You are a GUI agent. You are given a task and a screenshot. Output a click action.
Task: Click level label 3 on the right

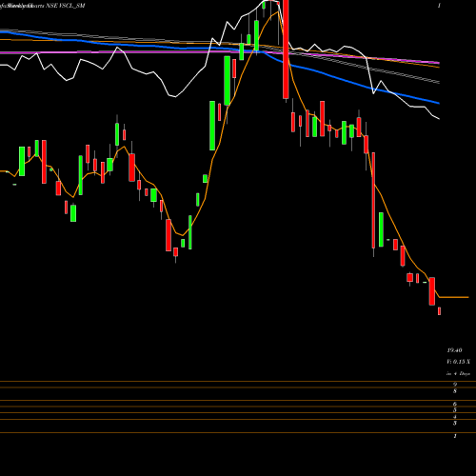click(x=455, y=424)
